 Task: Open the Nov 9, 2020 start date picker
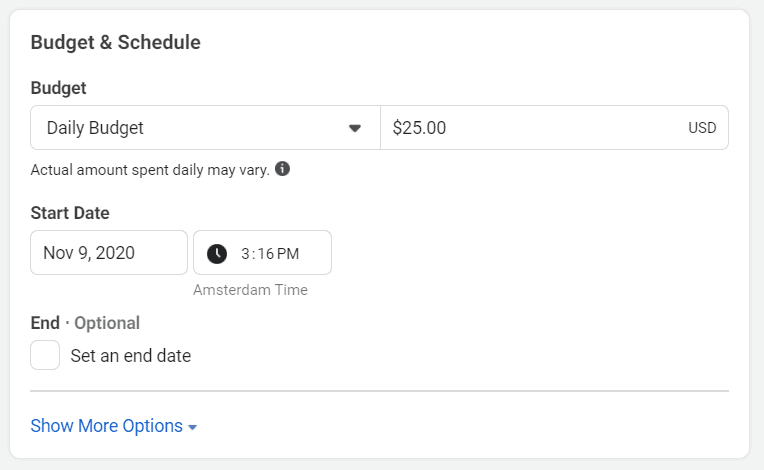click(109, 253)
